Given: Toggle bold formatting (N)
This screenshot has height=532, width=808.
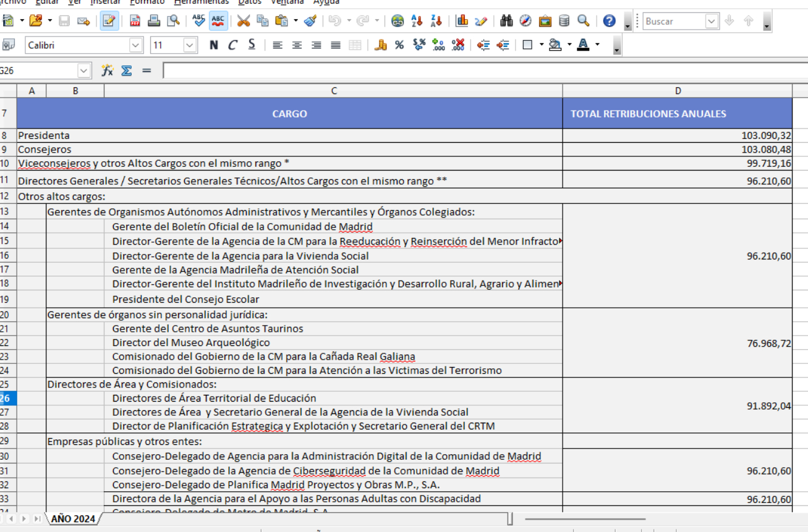Looking at the screenshot, I should [x=214, y=44].
